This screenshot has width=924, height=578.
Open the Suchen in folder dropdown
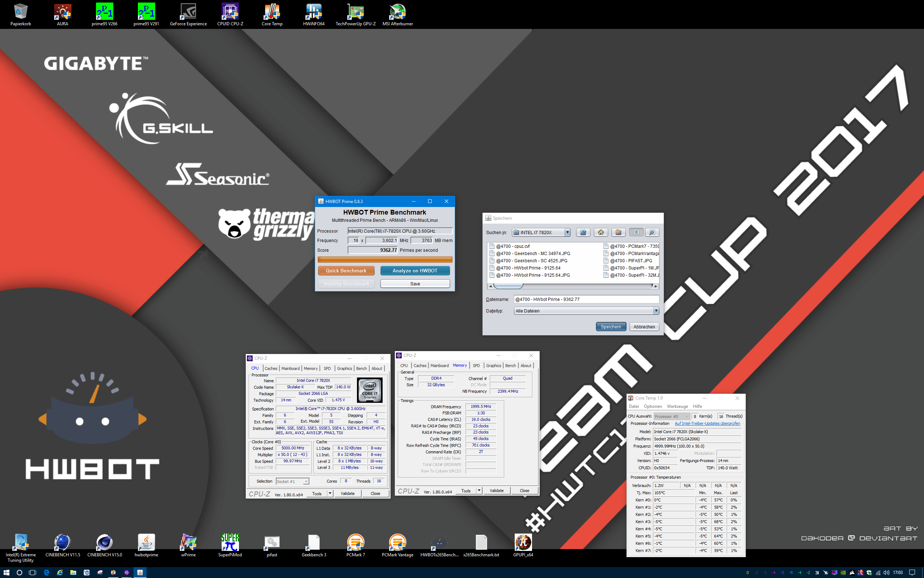[541, 232]
